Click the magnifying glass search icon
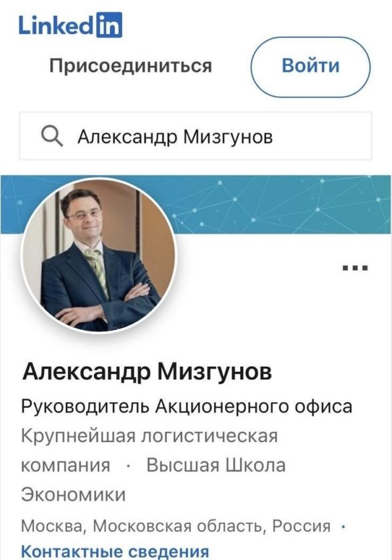Screen dimensions: 392x560 (52, 137)
